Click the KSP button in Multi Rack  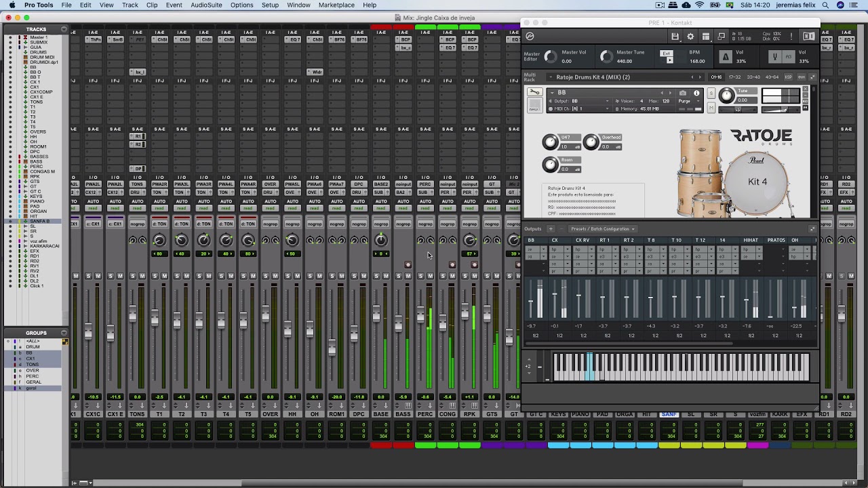pyautogui.click(x=788, y=77)
